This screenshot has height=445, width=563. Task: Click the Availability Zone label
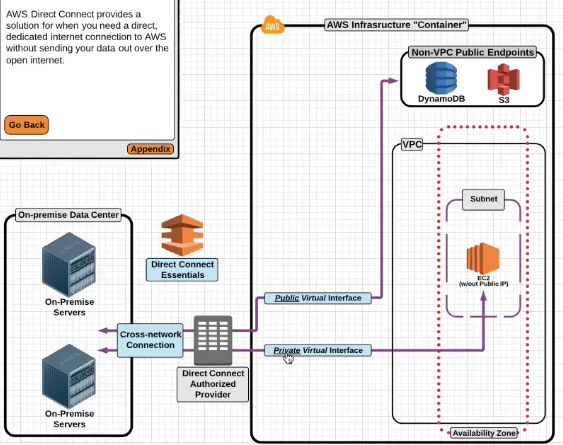(484, 433)
